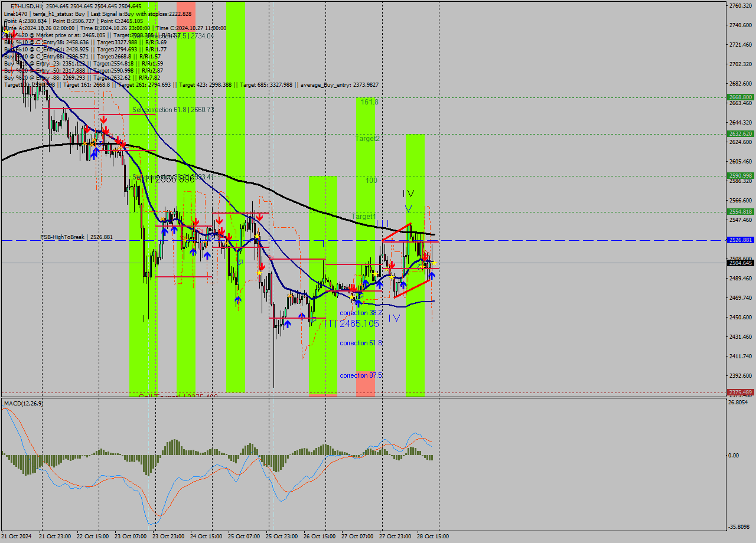
Task: Click the blue 2526.881 price tag
Action: tap(740, 240)
